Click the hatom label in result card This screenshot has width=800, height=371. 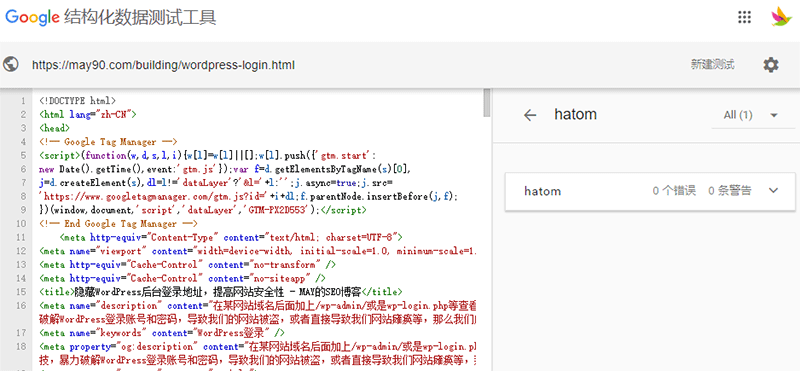click(x=542, y=191)
